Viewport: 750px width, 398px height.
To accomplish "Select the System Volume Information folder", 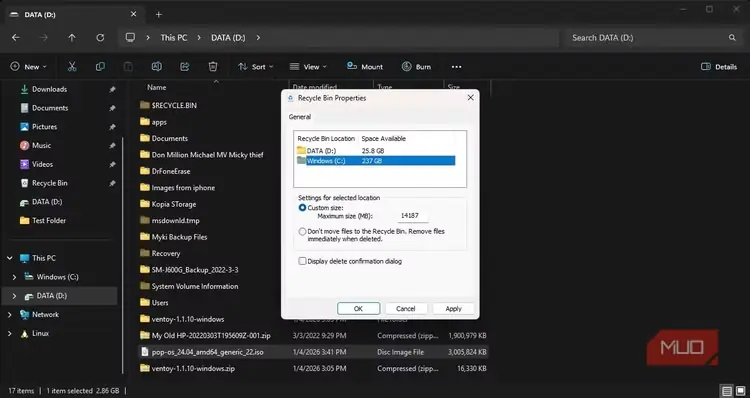I will pos(195,286).
